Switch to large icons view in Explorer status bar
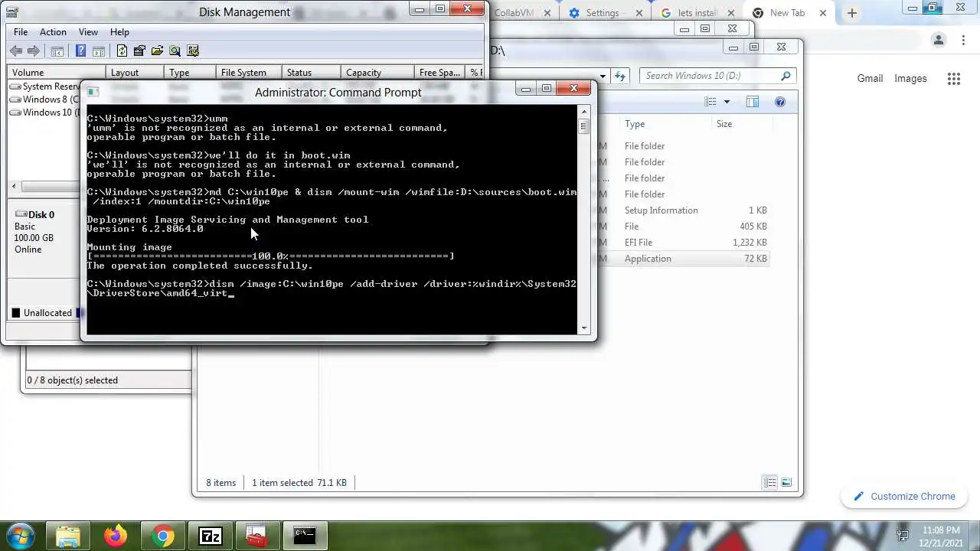Screen dimensions: 980x551 [786, 482]
